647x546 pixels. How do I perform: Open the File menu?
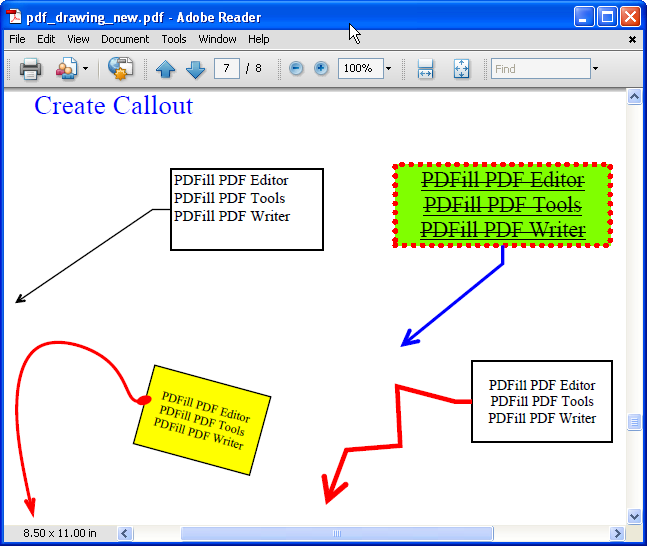click(x=17, y=39)
